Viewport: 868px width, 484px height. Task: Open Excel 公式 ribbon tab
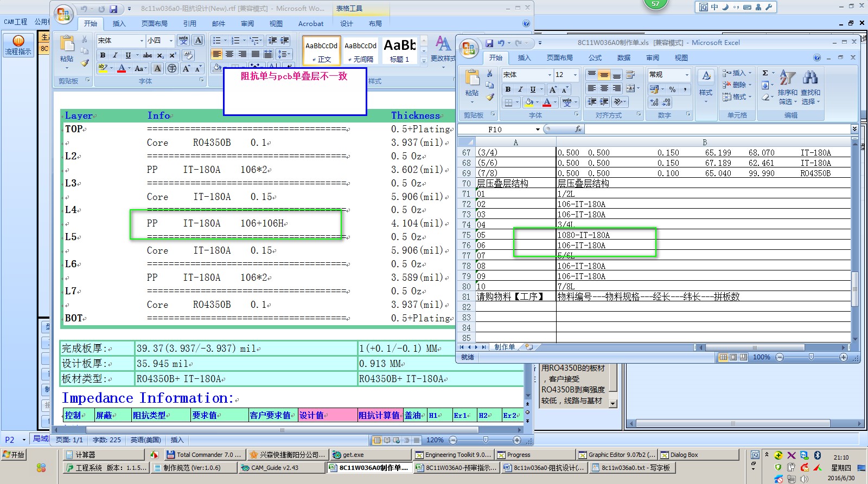[x=595, y=57]
